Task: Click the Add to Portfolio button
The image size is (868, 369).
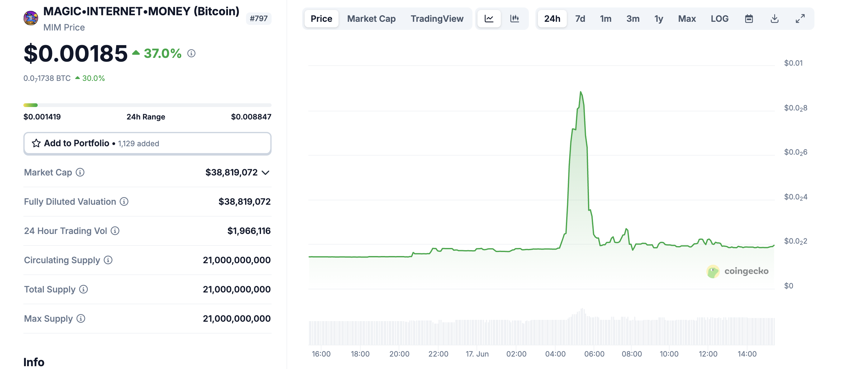Action: pyautogui.click(x=147, y=143)
